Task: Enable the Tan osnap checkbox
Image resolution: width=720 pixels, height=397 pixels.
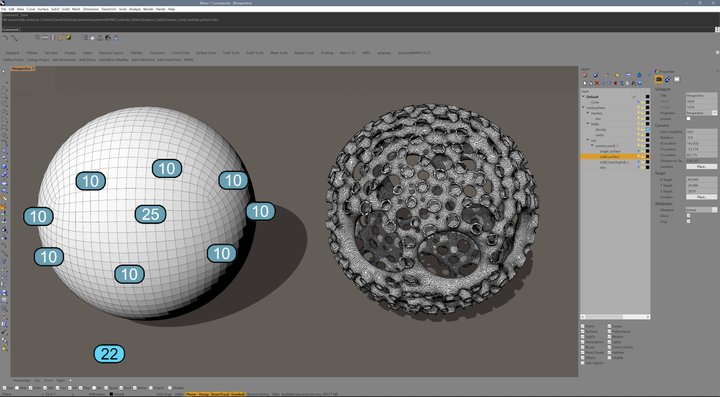Action: (94, 388)
